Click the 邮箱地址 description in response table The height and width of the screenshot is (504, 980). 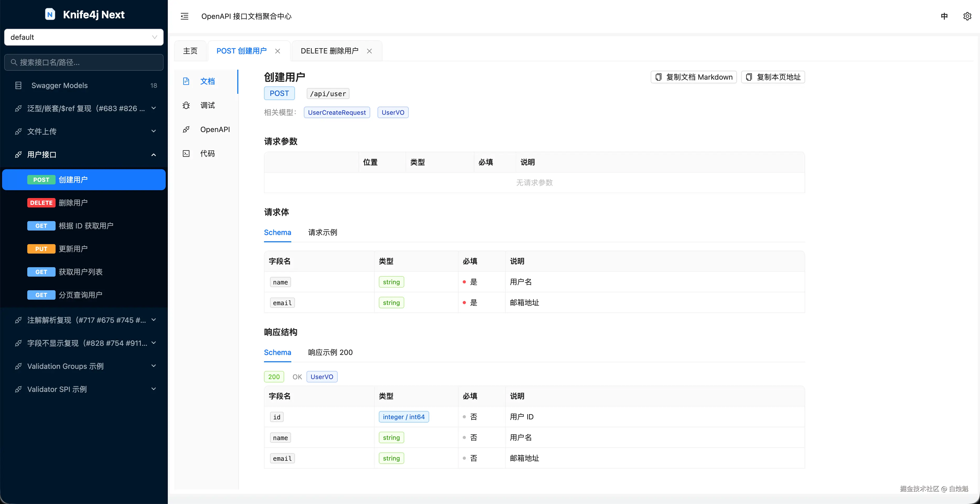[x=524, y=458]
